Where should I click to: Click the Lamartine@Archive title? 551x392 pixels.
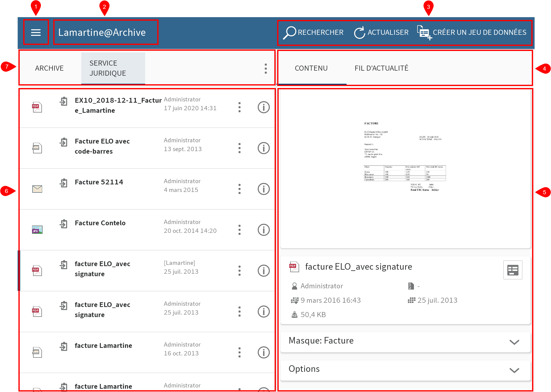coord(102,32)
